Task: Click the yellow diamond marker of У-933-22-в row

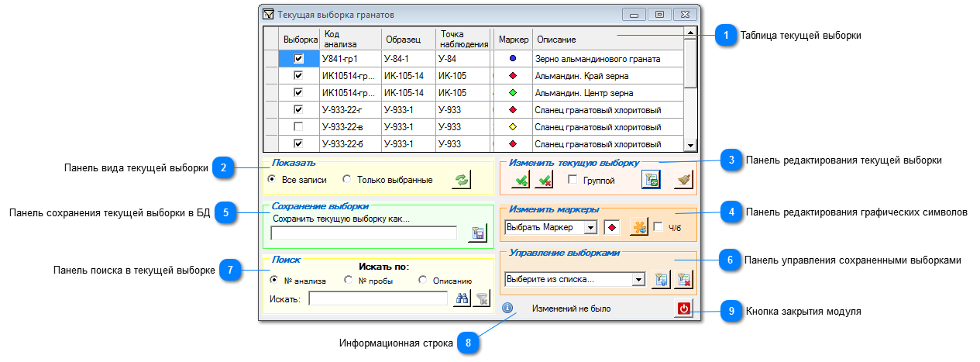Action: click(512, 127)
